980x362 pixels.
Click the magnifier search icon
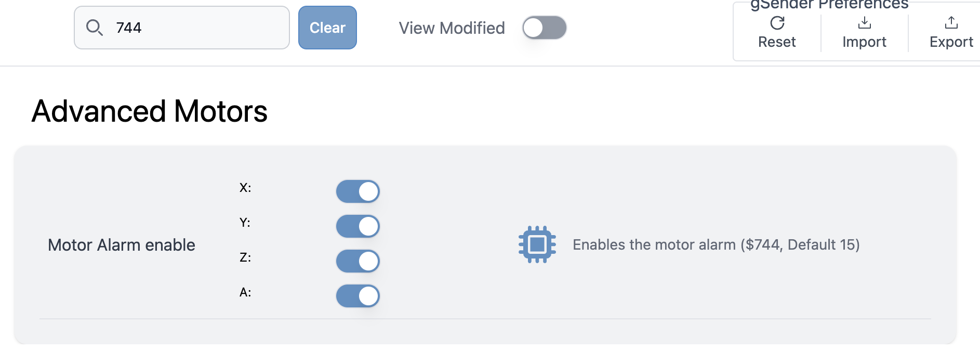tap(94, 28)
